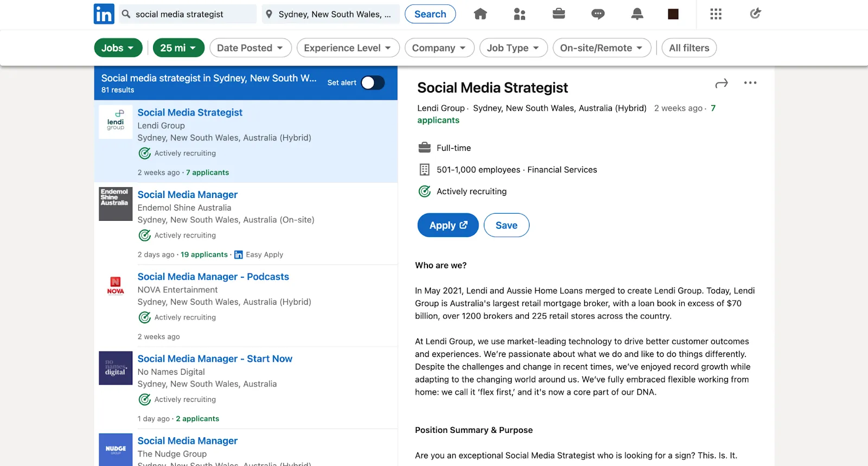Viewport: 868px width, 466px height.
Task: Toggle the Set alert switch
Action: (x=373, y=82)
